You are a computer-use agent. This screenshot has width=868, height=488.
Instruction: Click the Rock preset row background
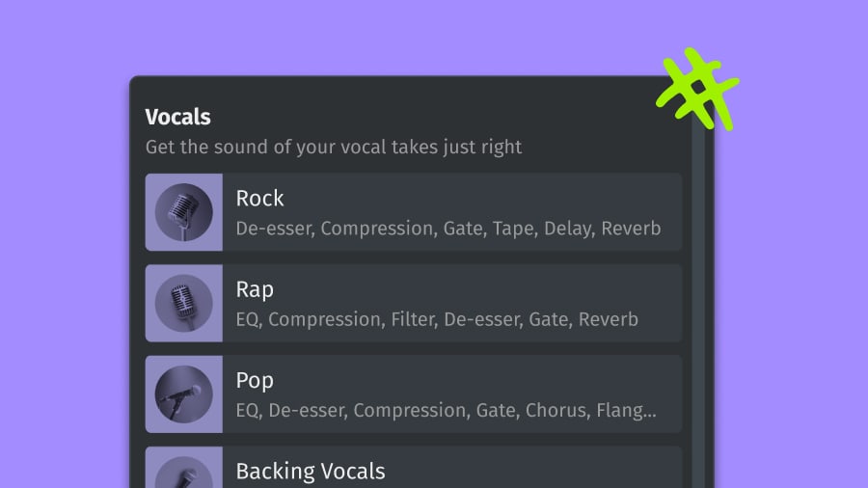coord(579,198)
